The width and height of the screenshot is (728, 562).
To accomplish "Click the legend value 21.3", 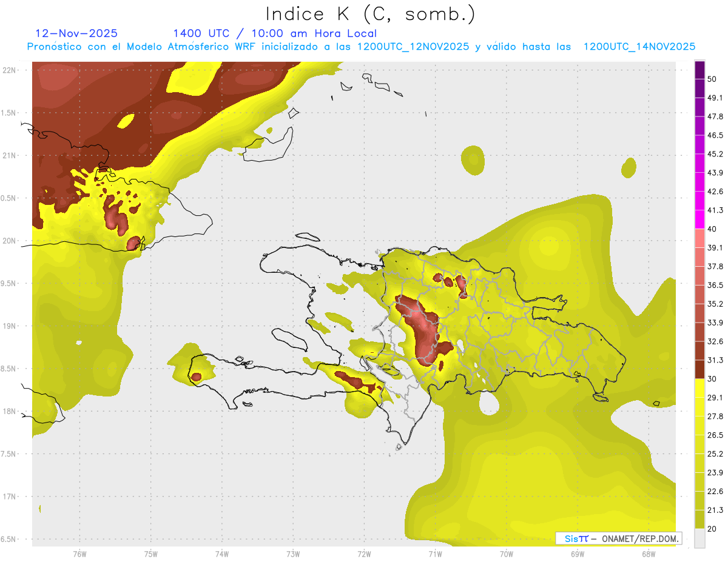I will tap(715, 510).
